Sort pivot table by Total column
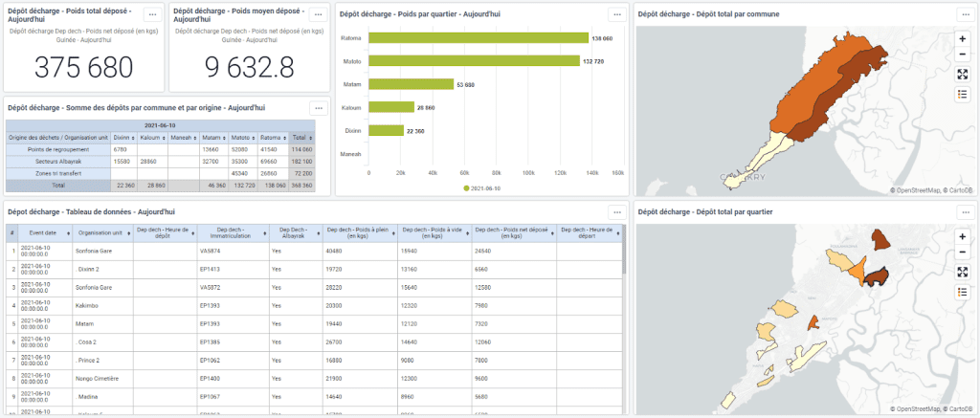 [x=302, y=137]
